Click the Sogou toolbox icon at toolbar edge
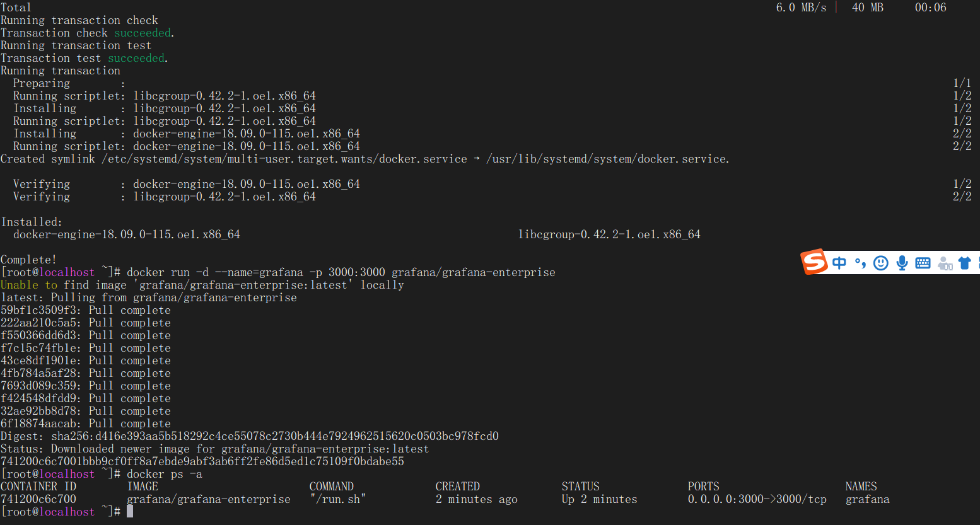 pos(977,263)
